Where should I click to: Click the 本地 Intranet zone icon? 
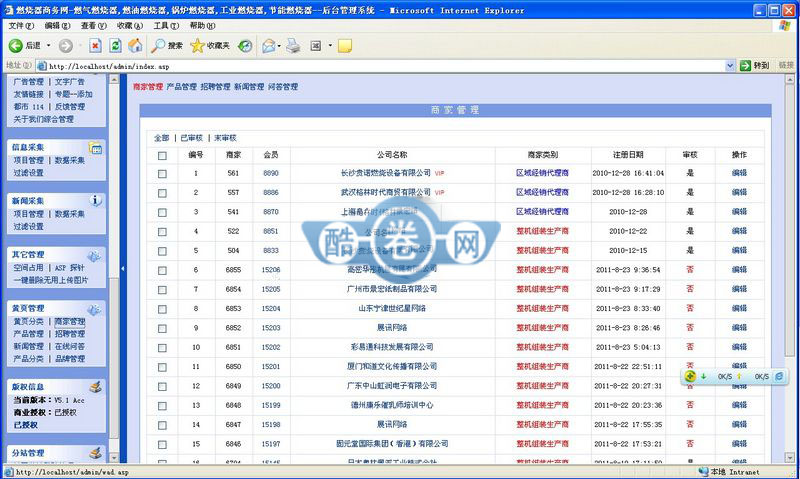coord(704,472)
